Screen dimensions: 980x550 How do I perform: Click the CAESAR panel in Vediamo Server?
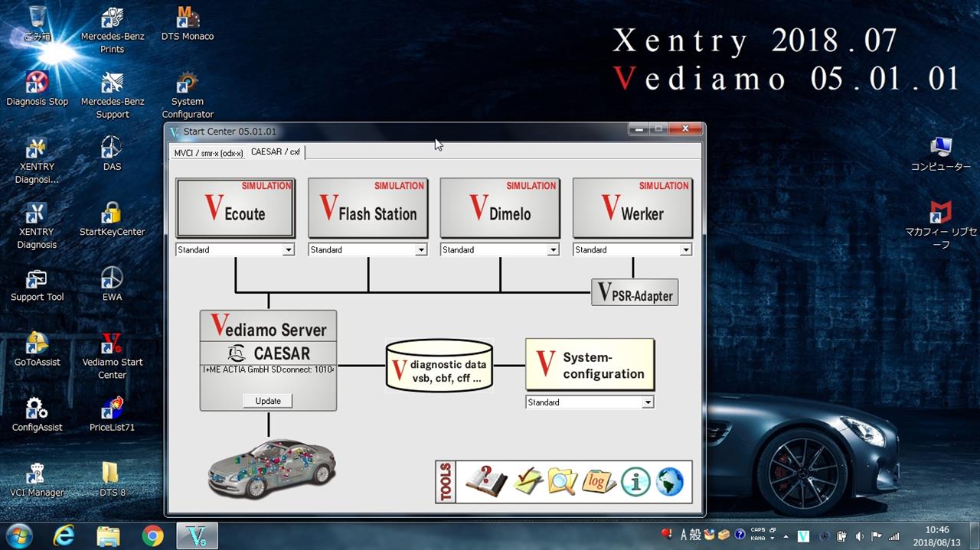[268, 353]
